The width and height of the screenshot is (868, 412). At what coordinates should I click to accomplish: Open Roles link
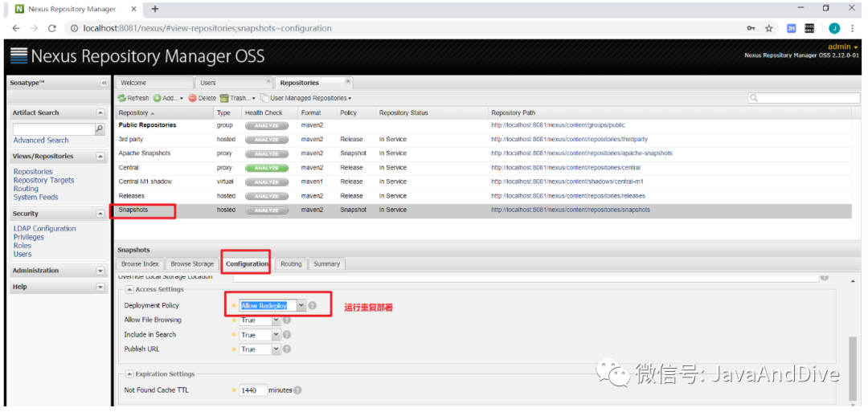[x=23, y=246]
